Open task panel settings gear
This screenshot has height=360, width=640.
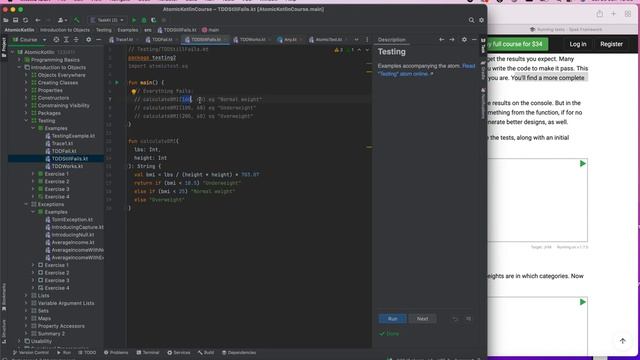tap(464, 40)
